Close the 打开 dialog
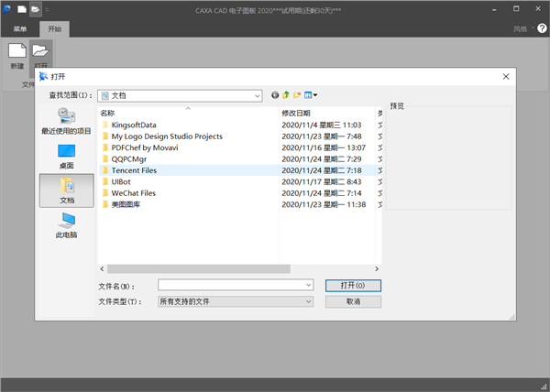The height and width of the screenshot is (392, 550). 506,77
